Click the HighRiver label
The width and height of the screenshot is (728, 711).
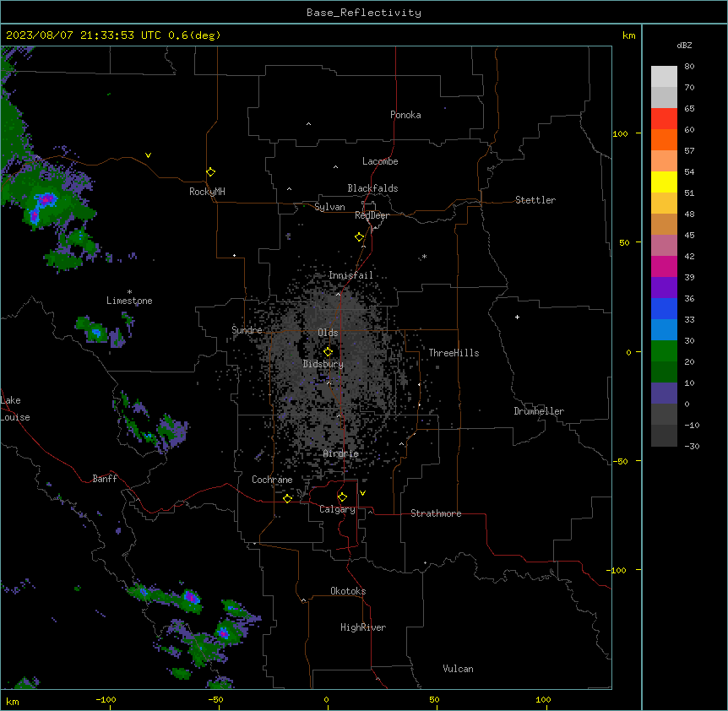point(363,627)
